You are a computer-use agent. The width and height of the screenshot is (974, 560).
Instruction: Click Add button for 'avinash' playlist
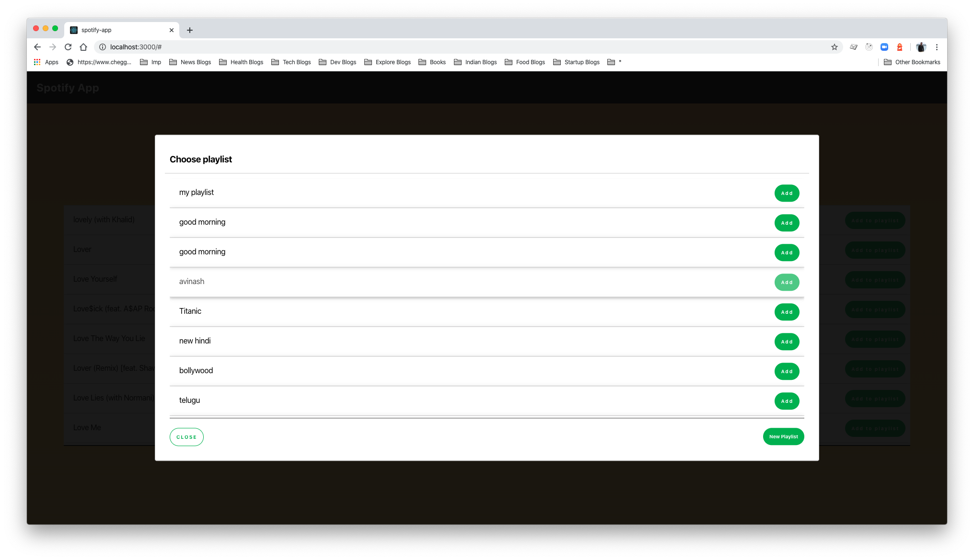787,282
